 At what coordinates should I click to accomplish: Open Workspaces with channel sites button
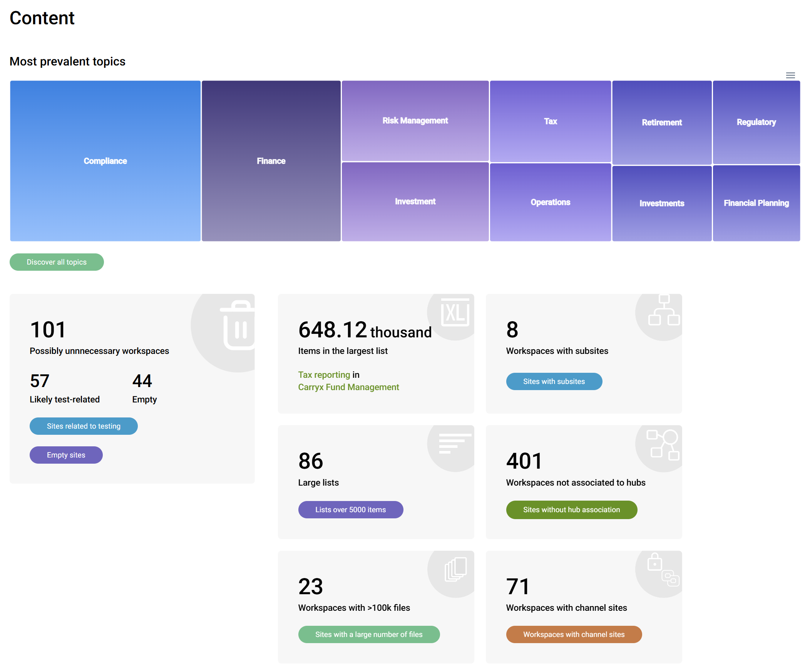[574, 634]
